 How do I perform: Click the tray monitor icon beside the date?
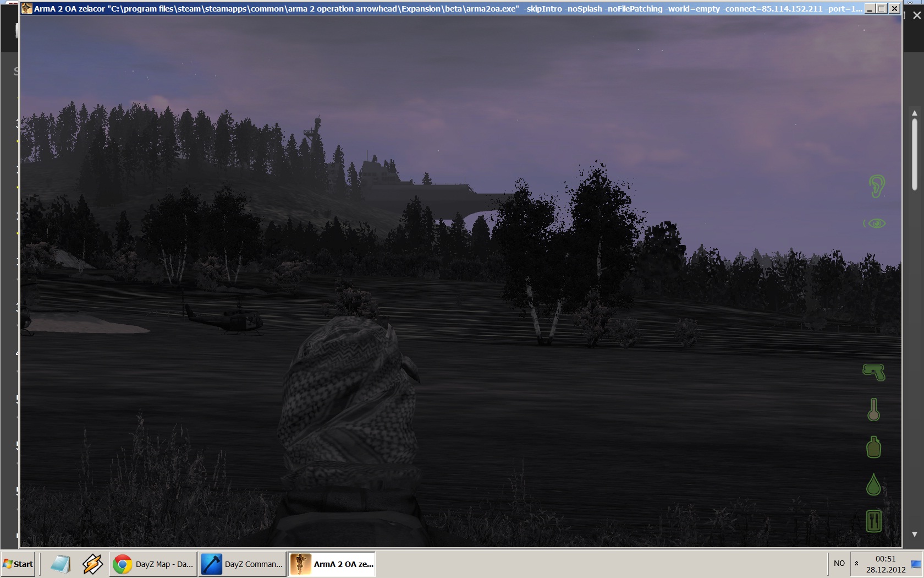(916, 564)
